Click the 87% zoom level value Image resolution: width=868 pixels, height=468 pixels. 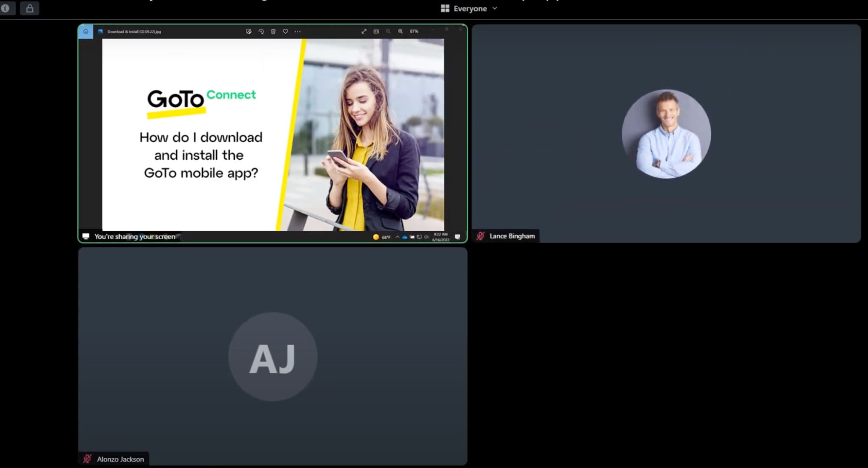[x=414, y=31]
